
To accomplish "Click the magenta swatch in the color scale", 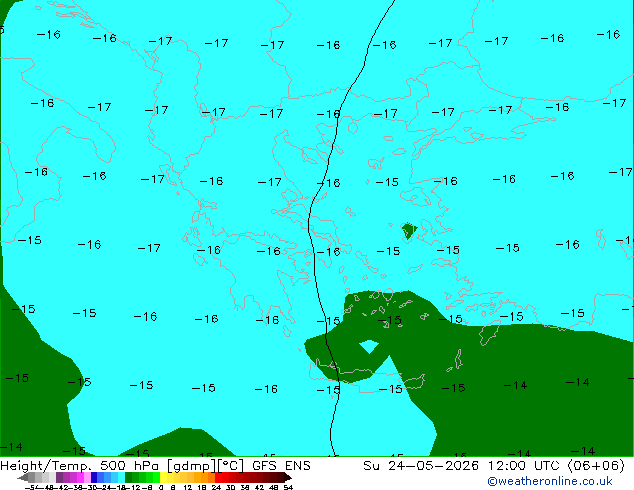I will coord(80,477).
